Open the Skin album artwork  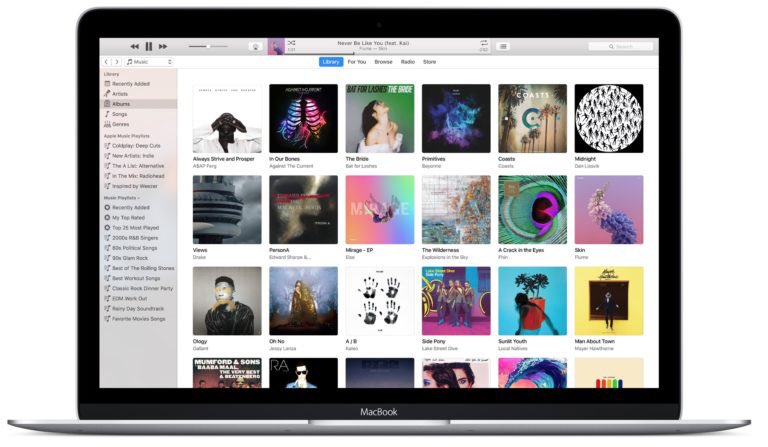[609, 210]
